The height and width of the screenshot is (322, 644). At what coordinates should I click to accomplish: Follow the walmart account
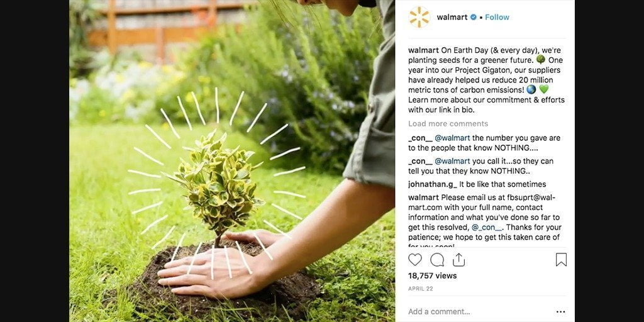pyautogui.click(x=497, y=17)
